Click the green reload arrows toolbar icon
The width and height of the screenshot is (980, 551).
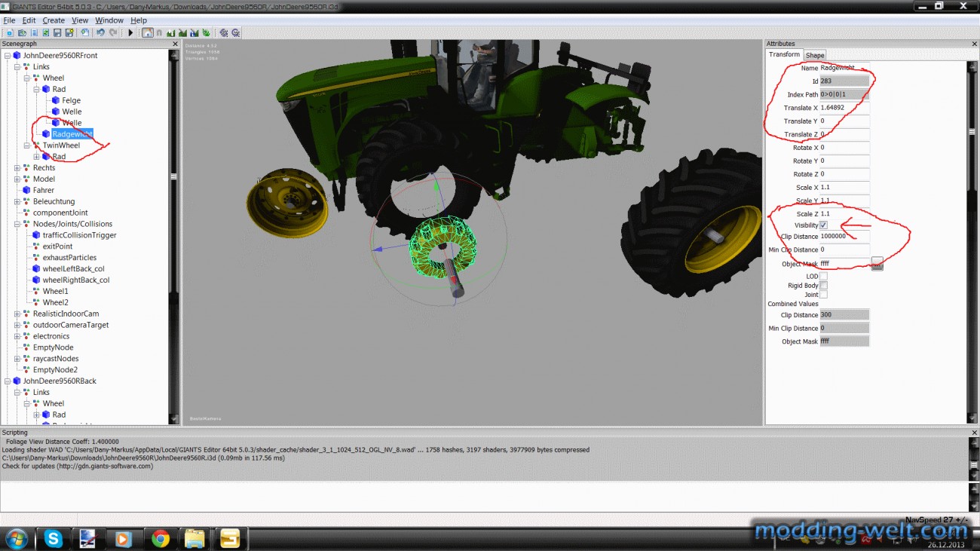click(45, 32)
